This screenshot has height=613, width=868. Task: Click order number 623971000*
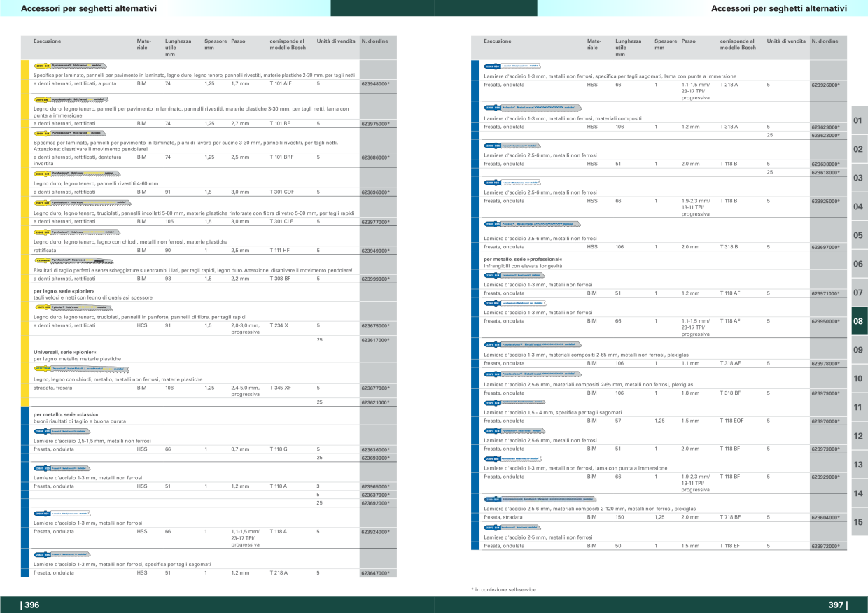pyautogui.click(x=825, y=293)
